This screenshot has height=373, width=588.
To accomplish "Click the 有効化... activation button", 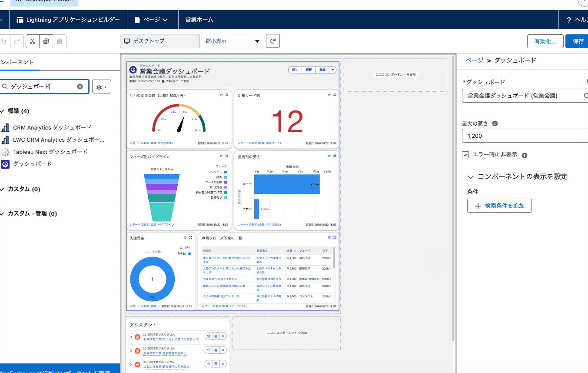I will (x=545, y=41).
